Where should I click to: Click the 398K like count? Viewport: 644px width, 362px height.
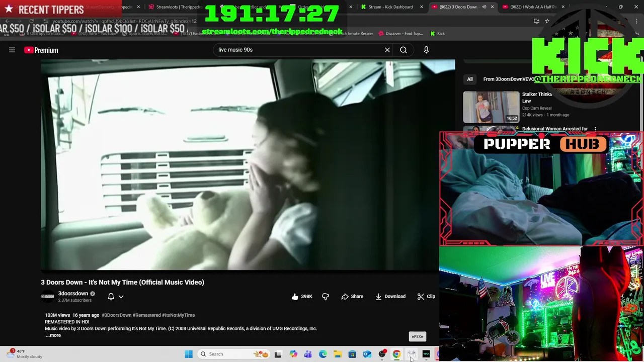tap(306, 297)
